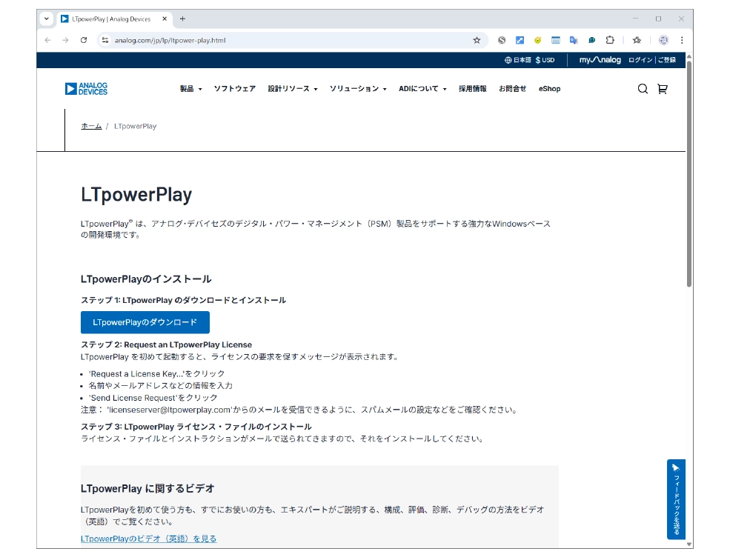730x560 pixels.
Task: Click the LTpowerPlay breadcrumb text
Action: coord(135,126)
